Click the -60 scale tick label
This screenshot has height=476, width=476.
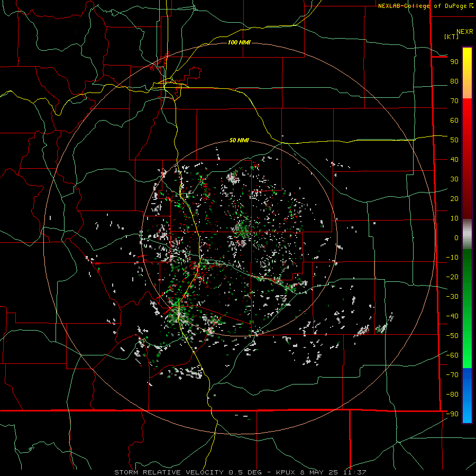tap(452, 355)
